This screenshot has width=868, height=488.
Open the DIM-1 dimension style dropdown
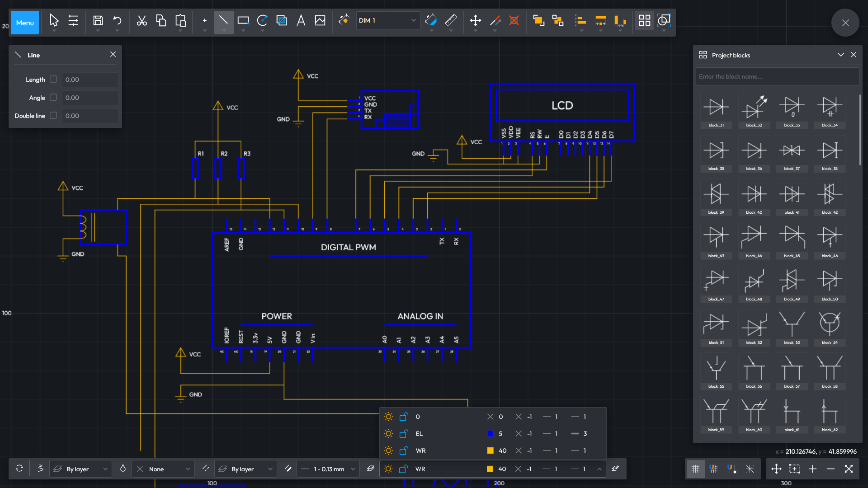(x=388, y=20)
